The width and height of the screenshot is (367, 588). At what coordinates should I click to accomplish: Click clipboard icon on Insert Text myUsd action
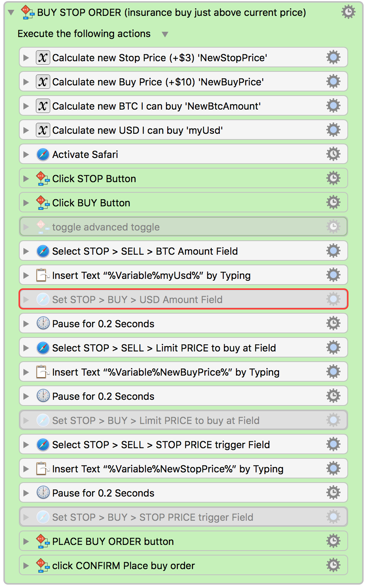pyautogui.click(x=43, y=275)
